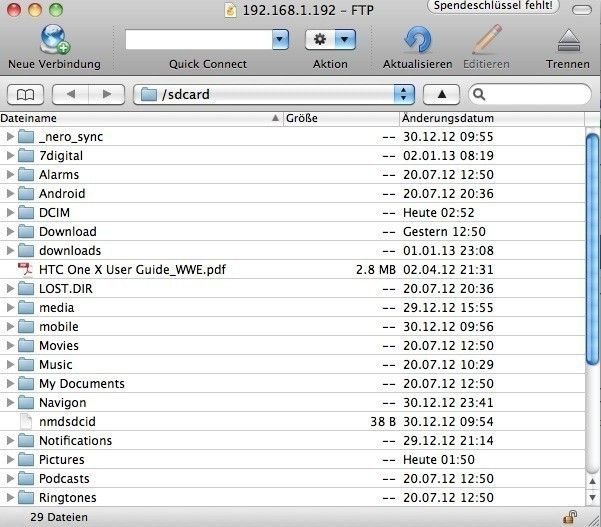Click the LOST.DIR folder icon
Image resolution: width=601 pixels, height=527 pixels.
pyautogui.click(x=26, y=289)
